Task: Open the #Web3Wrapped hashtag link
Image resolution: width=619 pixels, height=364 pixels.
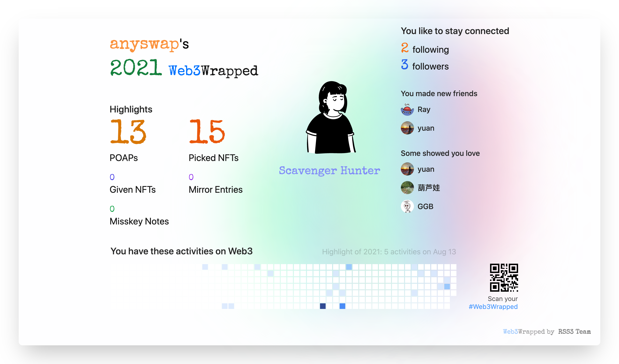Action: tap(493, 307)
